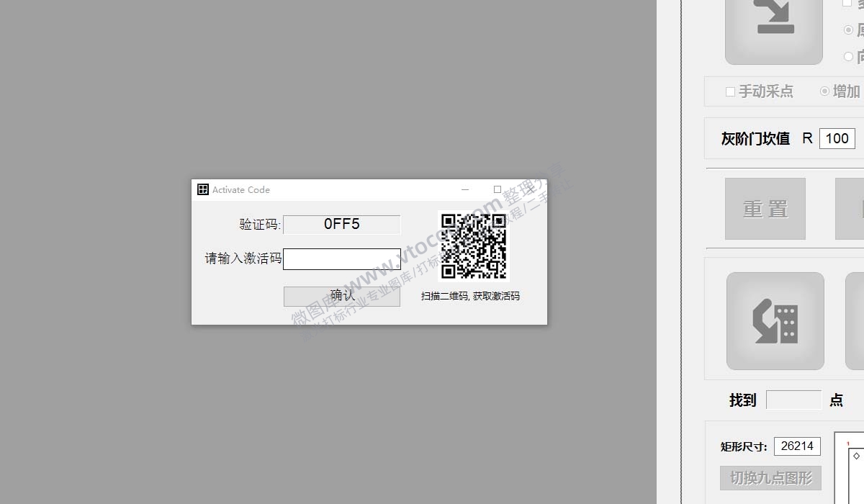Click the 矩形尺寸 value box showing 26214

click(x=797, y=446)
